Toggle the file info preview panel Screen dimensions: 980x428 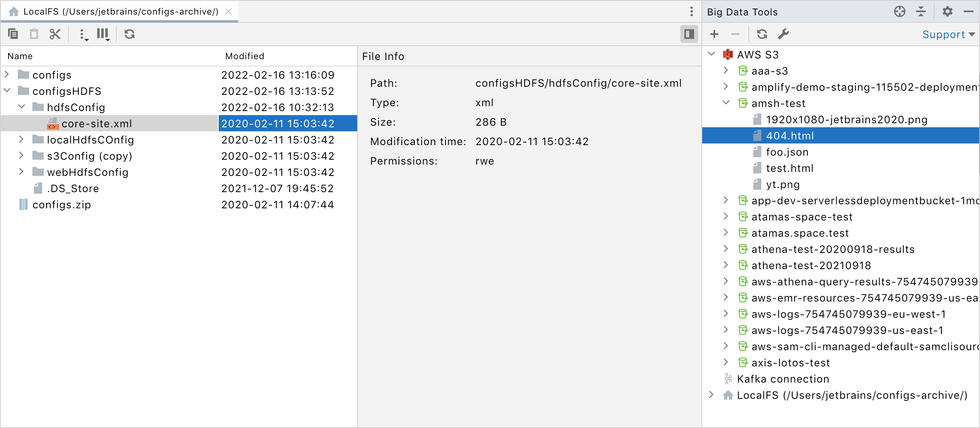click(x=689, y=34)
